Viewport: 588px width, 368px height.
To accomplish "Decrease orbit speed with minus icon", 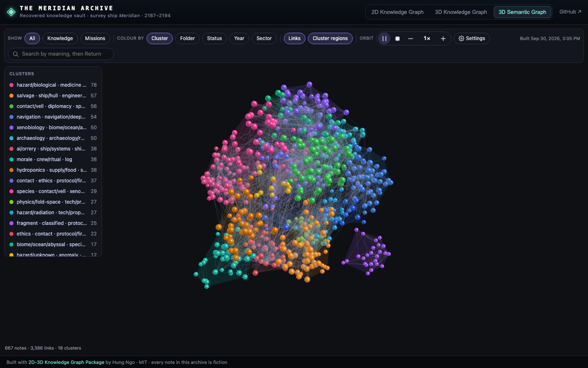I will coord(410,38).
